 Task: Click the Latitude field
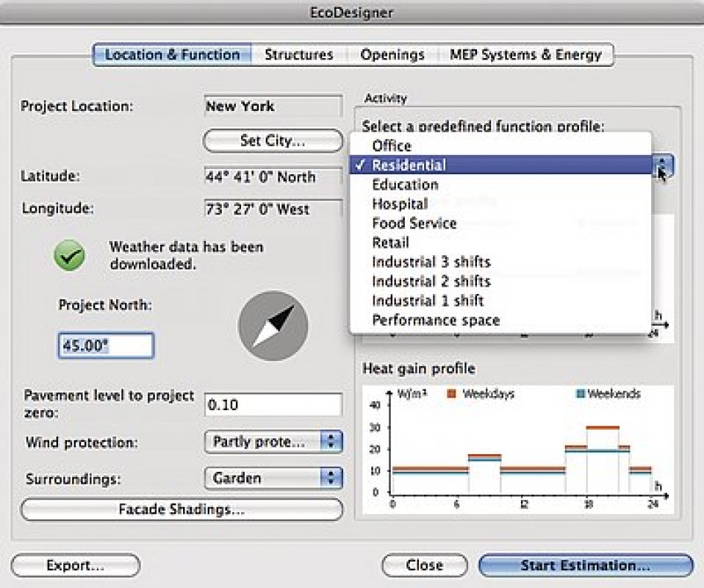(273, 176)
